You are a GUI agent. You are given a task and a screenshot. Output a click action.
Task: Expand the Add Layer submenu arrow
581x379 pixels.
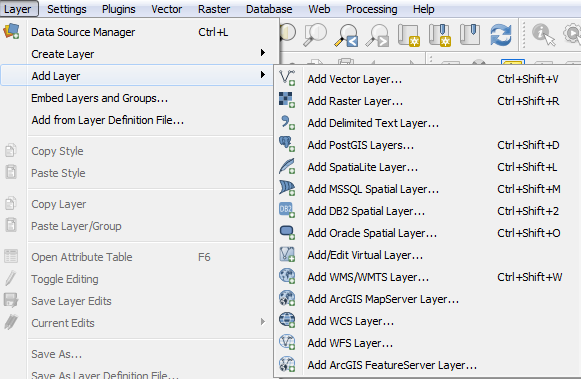[x=263, y=75]
